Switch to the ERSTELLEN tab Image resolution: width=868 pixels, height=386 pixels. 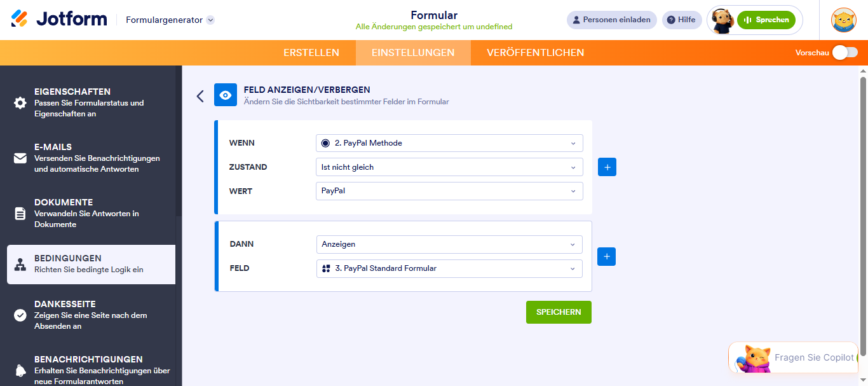point(311,53)
